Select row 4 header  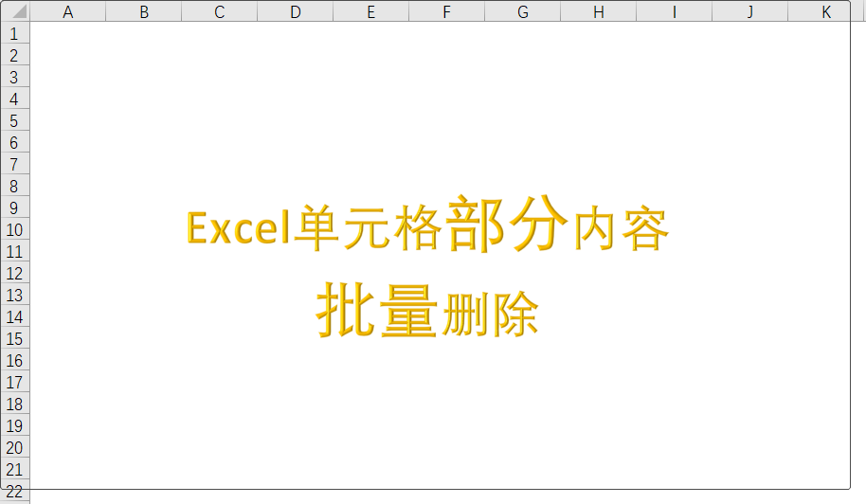click(x=15, y=99)
